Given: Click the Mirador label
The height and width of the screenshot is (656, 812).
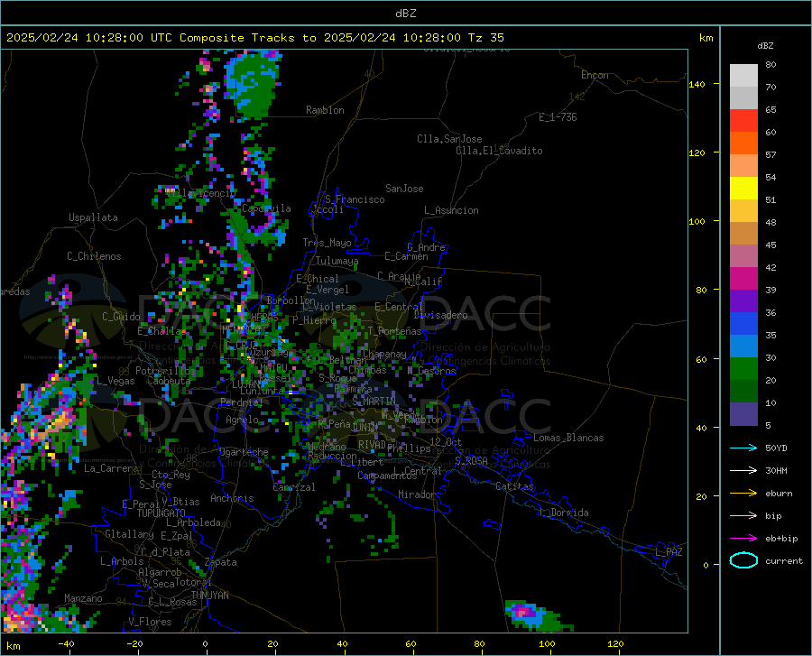Looking at the screenshot, I should 416,494.
